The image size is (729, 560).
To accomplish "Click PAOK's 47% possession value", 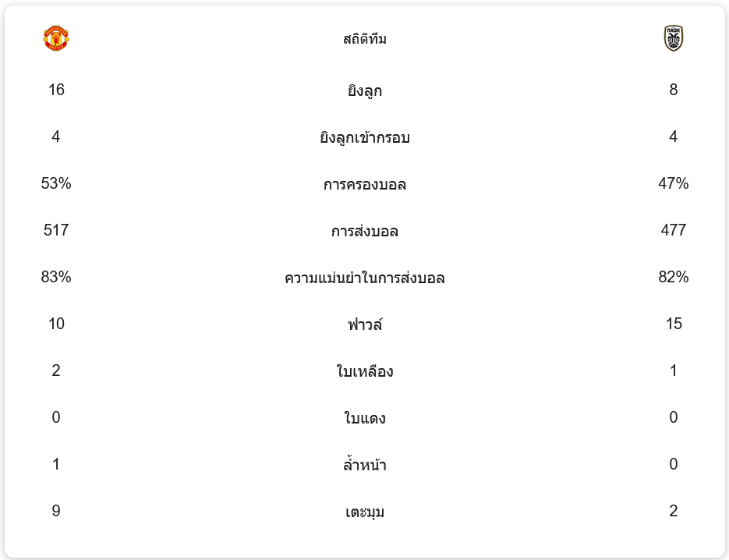I will (673, 183).
